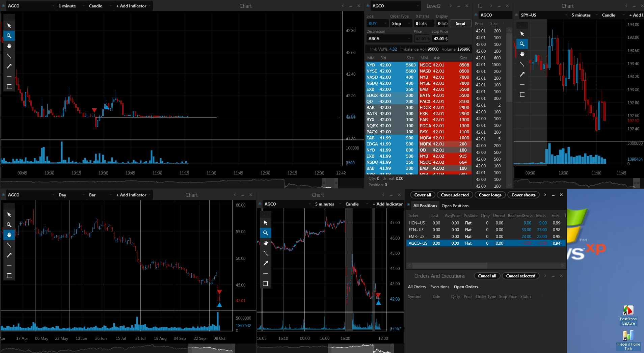
Task: Select the arrow drawing tool in the AGCO 1 minute chart
Action: [x=9, y=66]
